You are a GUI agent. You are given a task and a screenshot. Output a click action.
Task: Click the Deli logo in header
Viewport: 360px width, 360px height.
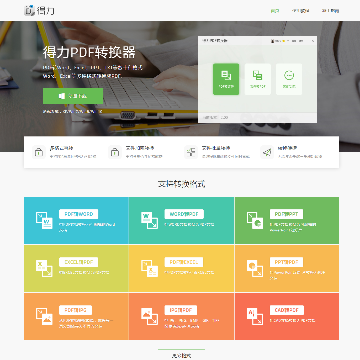click(x=39, y=10)
